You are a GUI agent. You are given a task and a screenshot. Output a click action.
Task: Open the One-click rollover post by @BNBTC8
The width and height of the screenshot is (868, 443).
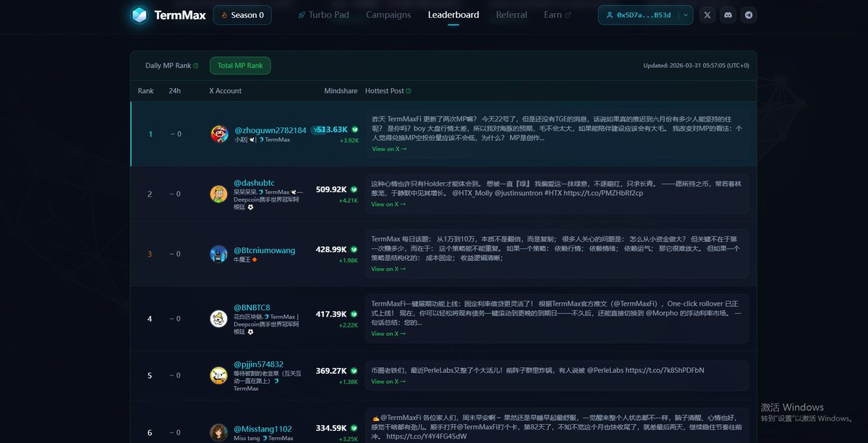[x=556, y=319]
